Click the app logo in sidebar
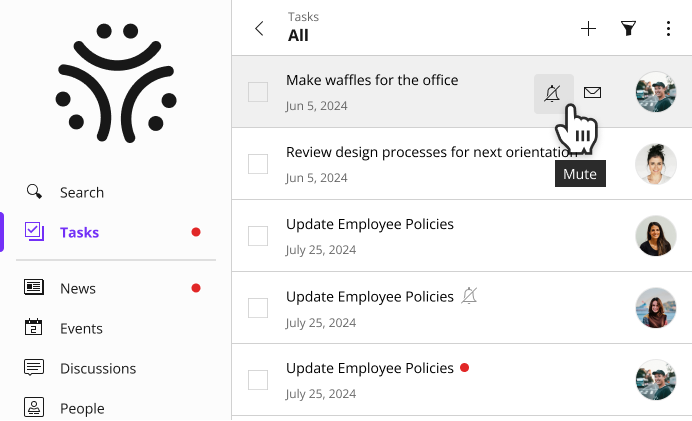 point(116,83)
